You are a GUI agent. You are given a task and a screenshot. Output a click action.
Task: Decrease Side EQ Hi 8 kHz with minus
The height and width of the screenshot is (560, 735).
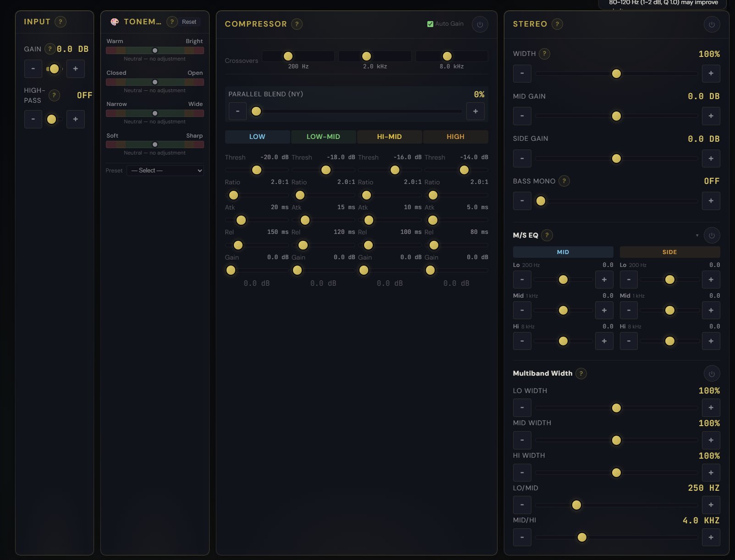coord(629,341)
